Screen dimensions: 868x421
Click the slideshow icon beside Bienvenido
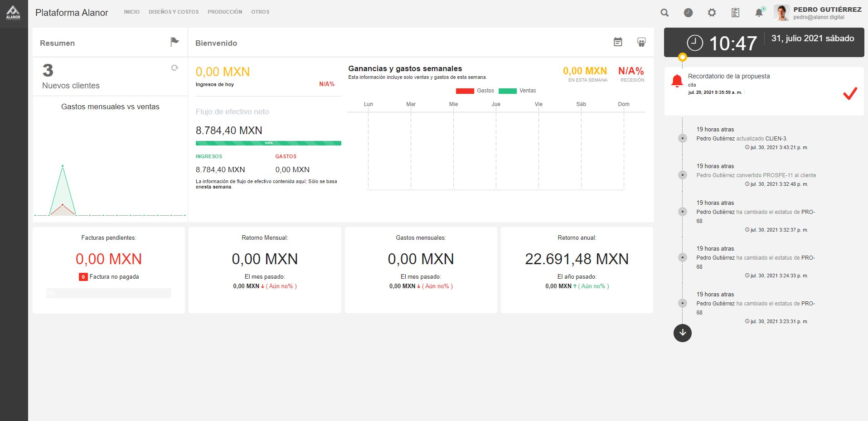pos(641,42)
